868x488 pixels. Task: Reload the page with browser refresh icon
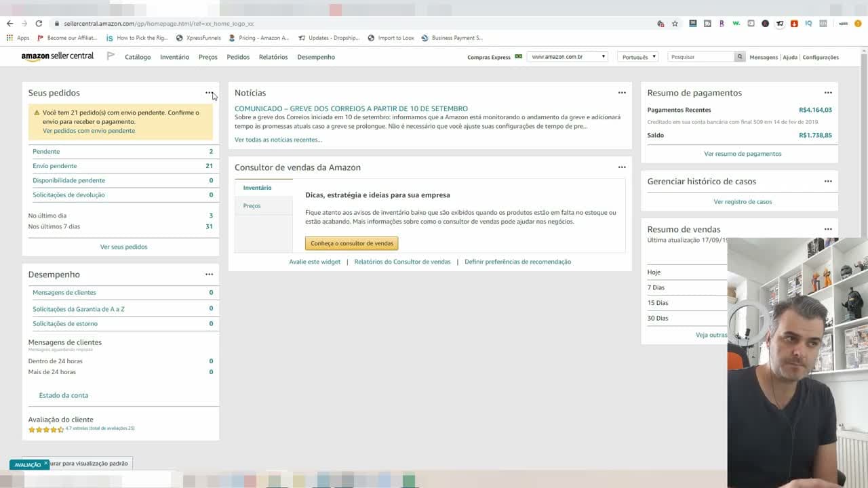pyautogui.click(x=39, y=23)
